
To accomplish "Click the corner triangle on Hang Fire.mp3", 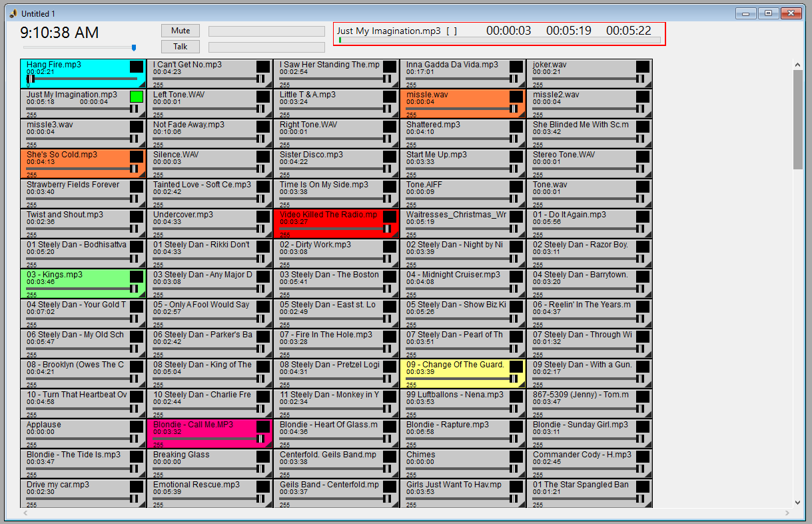I will pos(142,85).
